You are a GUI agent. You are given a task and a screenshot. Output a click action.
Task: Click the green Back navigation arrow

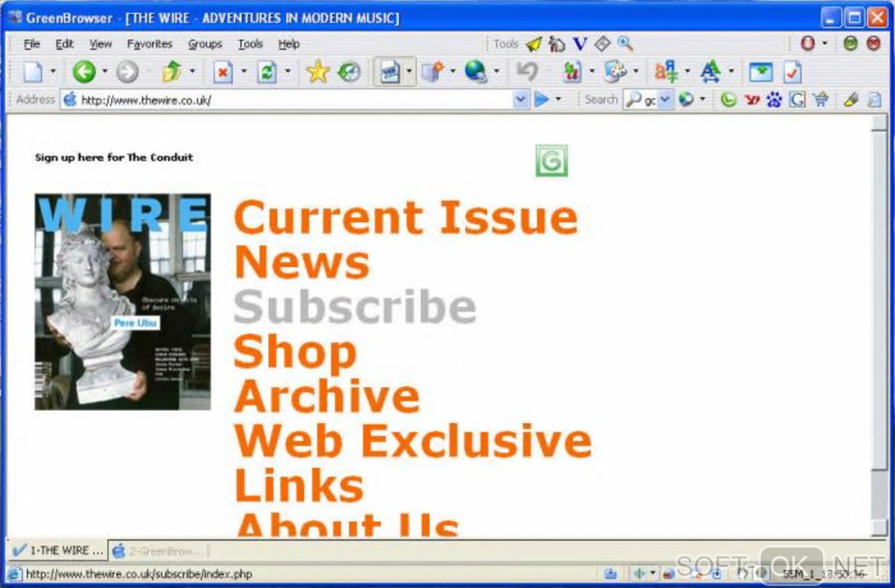pyautogui.click(x=83, y=72)
